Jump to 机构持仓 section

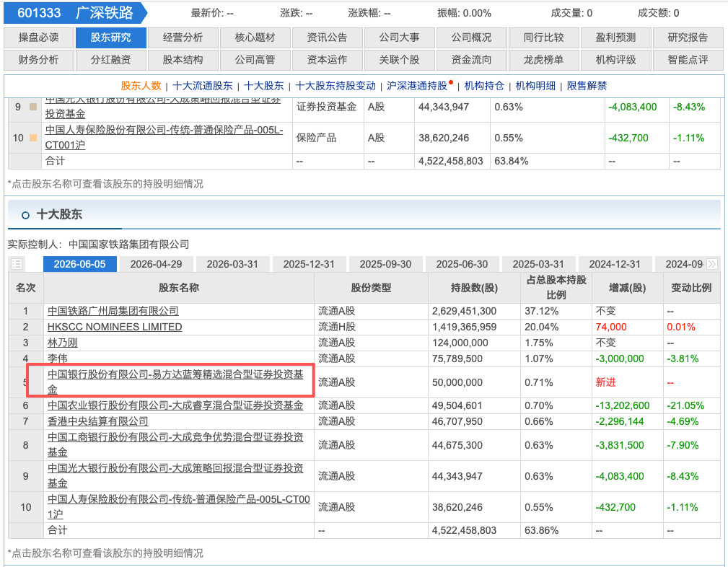click(484, 86)
